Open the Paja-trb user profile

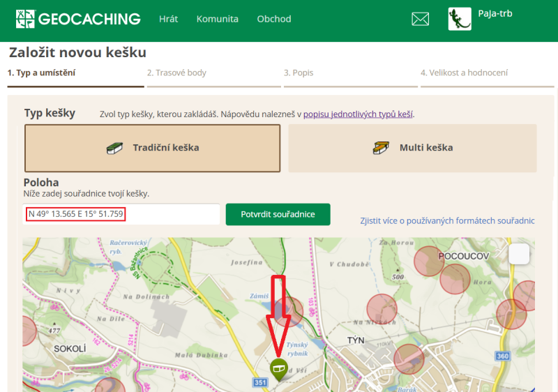point(495,13)
